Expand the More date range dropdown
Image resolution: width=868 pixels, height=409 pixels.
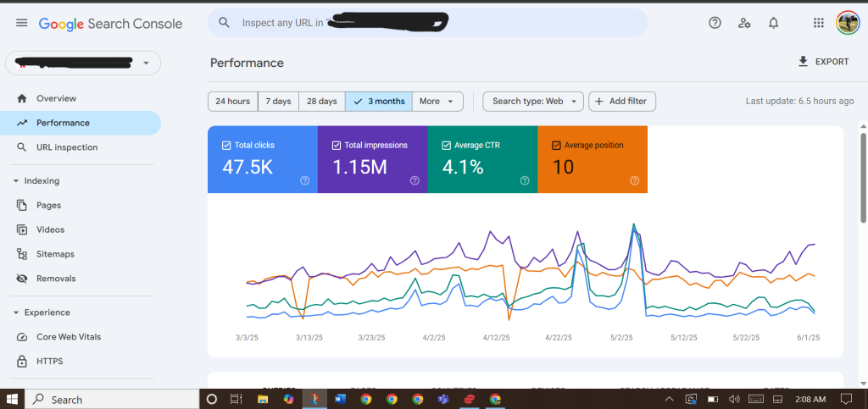click(x=437, y=102)
